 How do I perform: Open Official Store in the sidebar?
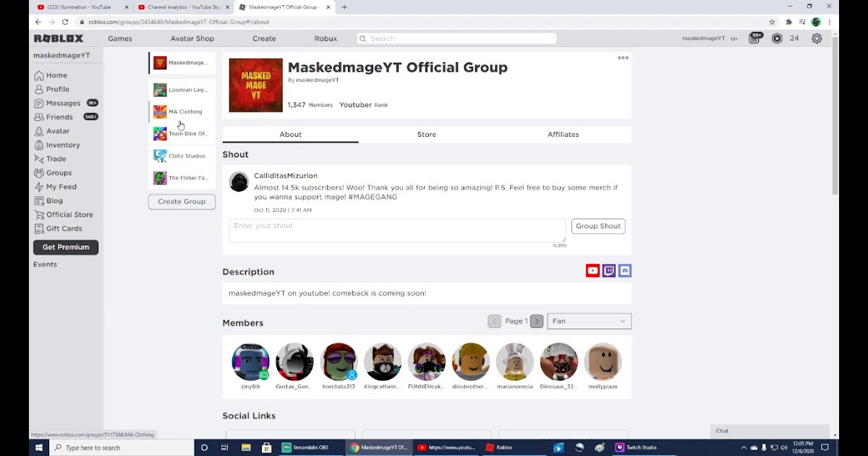64,214
